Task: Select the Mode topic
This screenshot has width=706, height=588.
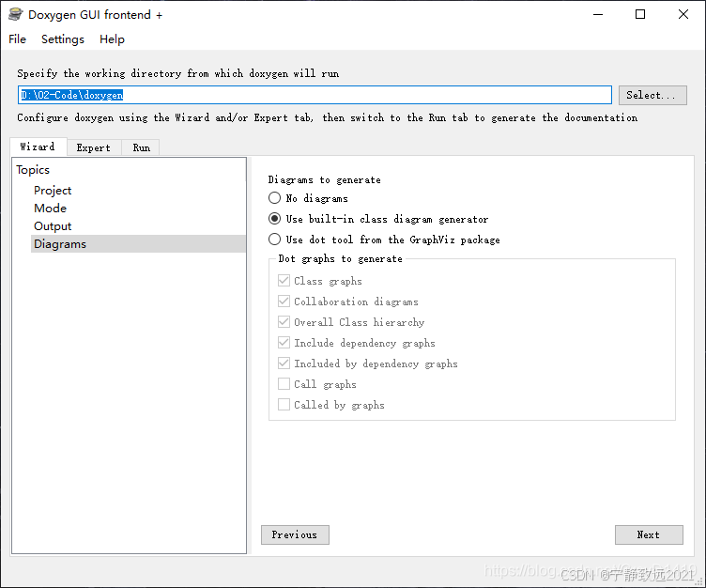Action: point(50,209)
